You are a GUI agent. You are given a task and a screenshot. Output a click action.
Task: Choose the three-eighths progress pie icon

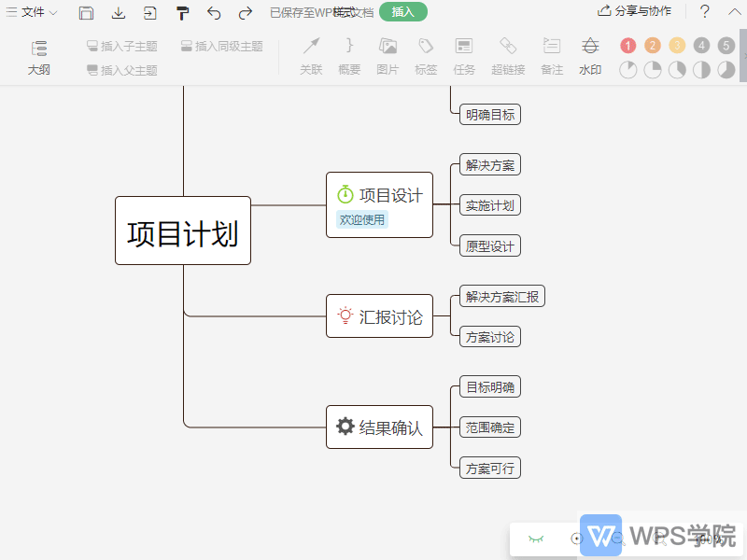coord(677,70)
